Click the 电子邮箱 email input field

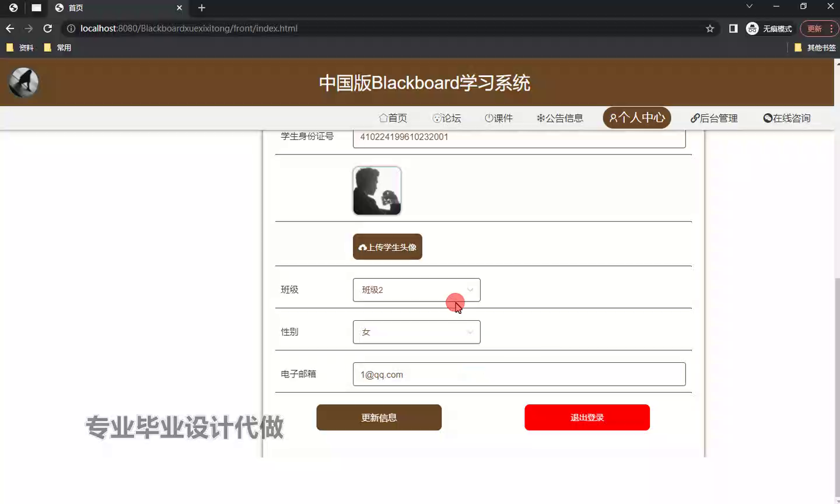coord(519,374)
